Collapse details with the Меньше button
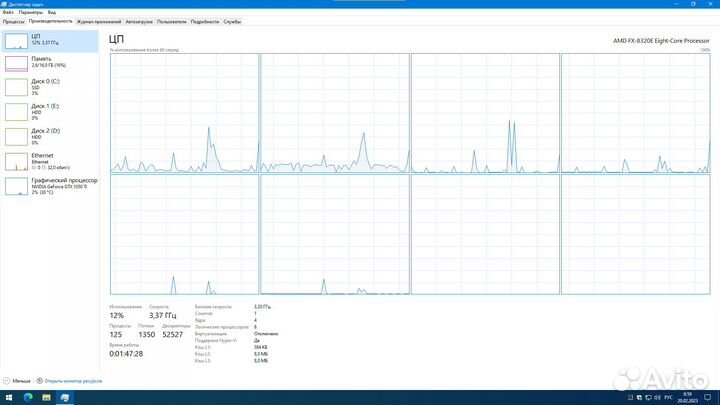 (17, 381)
